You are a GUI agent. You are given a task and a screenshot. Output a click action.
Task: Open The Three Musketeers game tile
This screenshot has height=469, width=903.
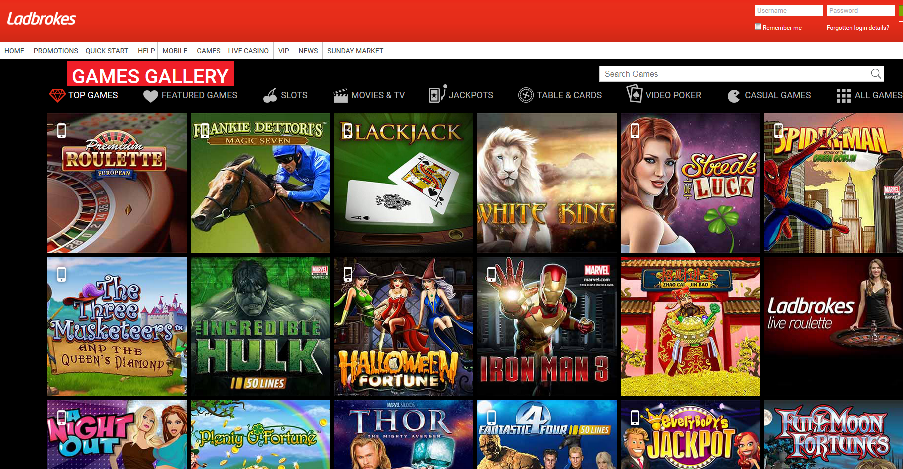pos(117,327)
